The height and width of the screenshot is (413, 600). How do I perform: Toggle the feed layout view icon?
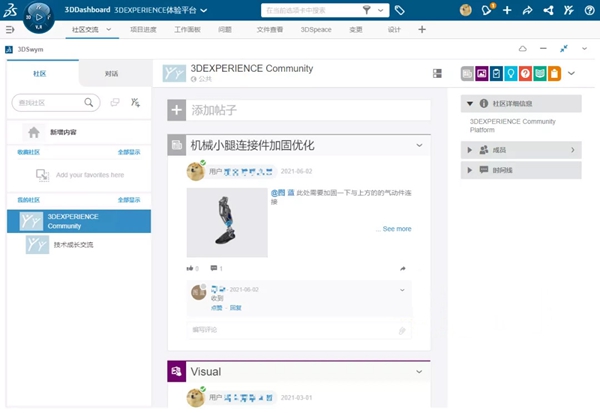pyautogui.click(x=437, y=73)
